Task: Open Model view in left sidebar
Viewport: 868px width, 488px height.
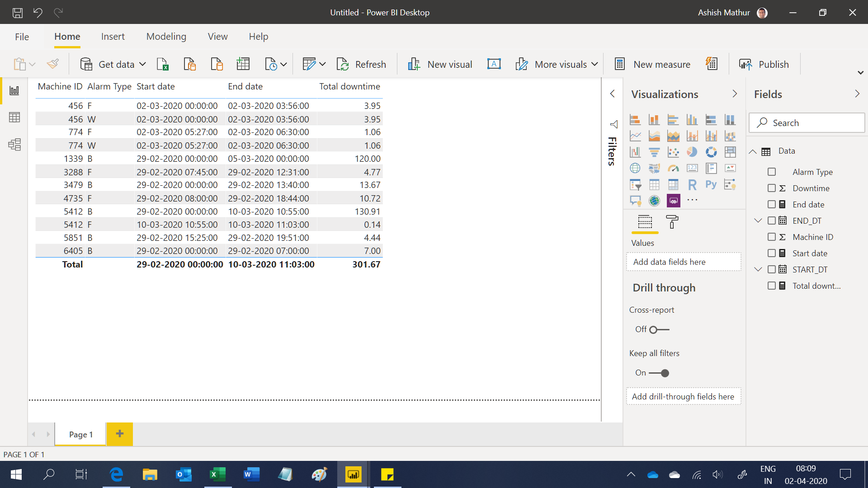Action: [x=14, y=145]
